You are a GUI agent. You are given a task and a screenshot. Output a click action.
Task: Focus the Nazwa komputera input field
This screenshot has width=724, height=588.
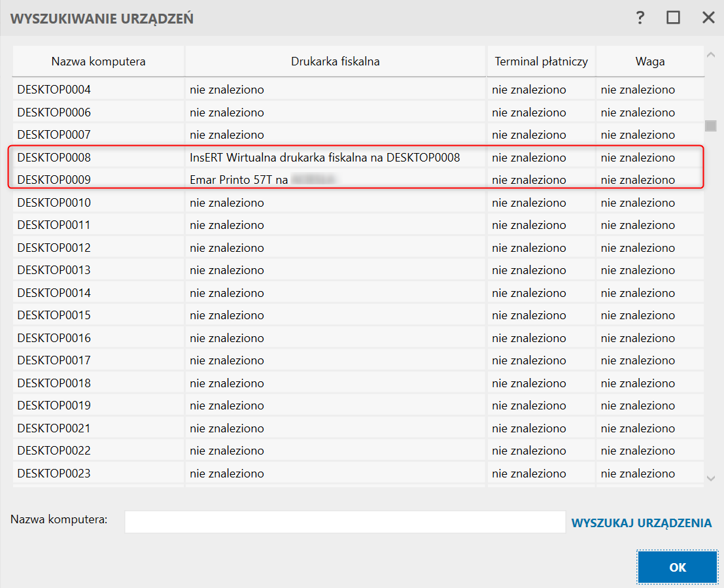coord(345,522)
